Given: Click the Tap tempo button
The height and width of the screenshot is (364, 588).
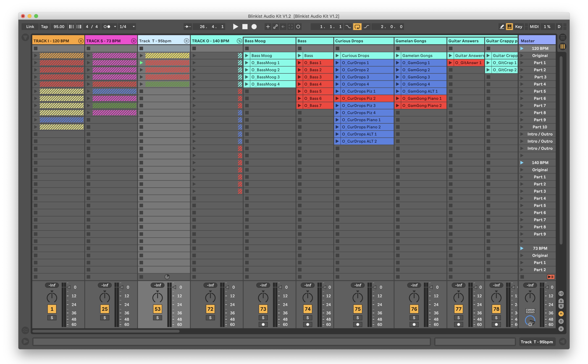Looking at the screenshot, I should (x=44, y=27).
